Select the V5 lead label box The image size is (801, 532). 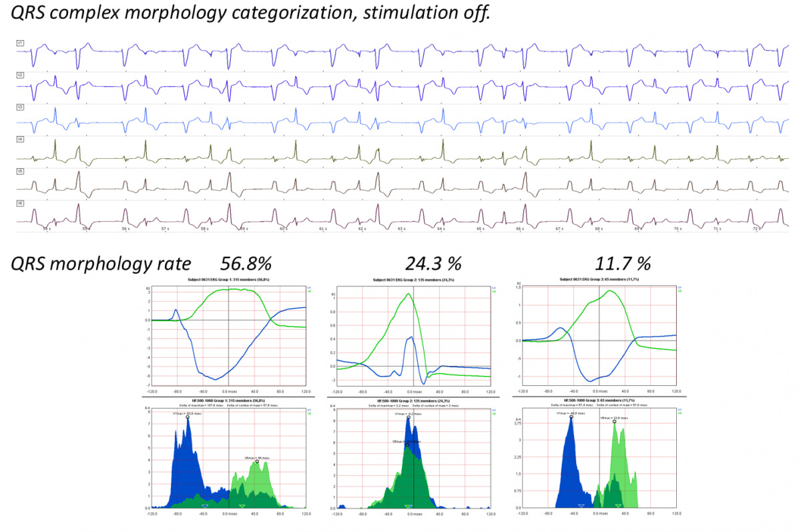pos(20,171)
